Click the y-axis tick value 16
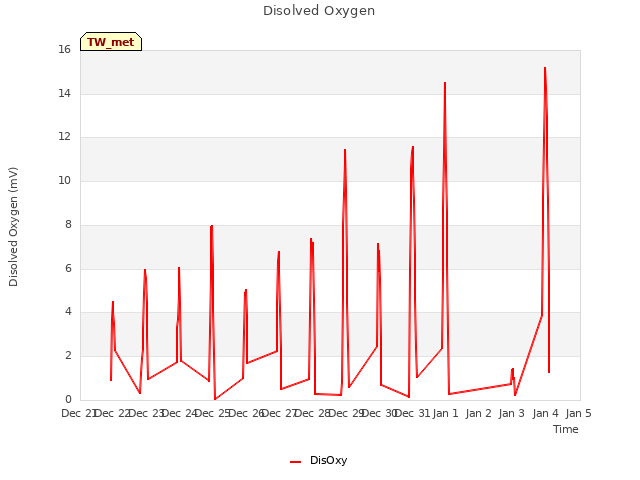640x480 pixels. tap(64, 50)
